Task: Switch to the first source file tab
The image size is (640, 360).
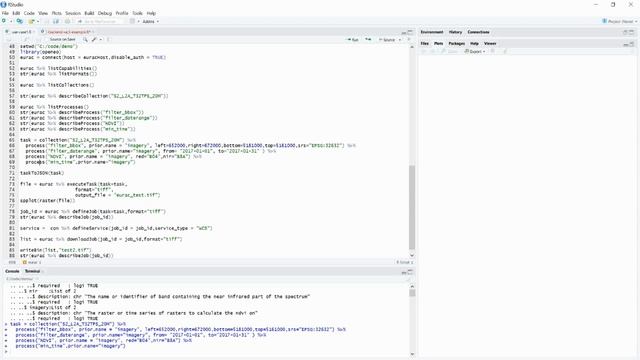Action: pyautogui.click(x=20, y=32)
